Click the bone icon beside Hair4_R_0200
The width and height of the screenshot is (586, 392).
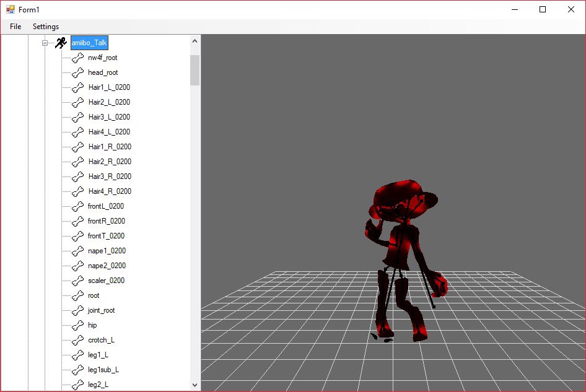[77, 192]
